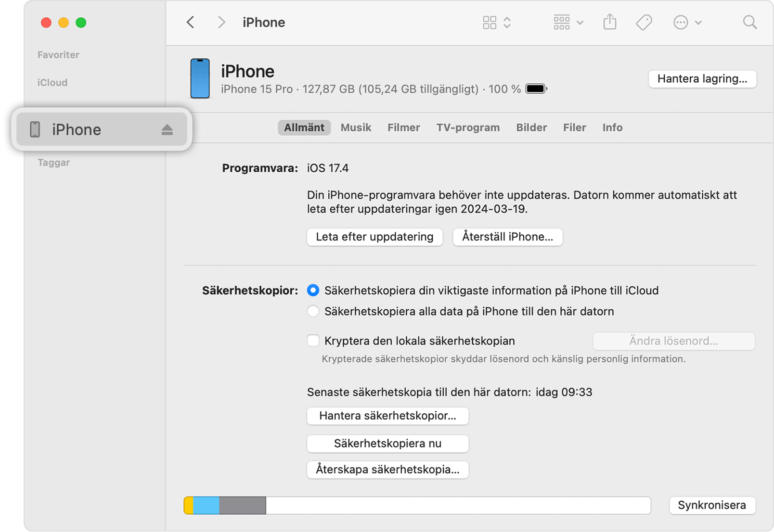Open the group-by grid icon menu

562,23
